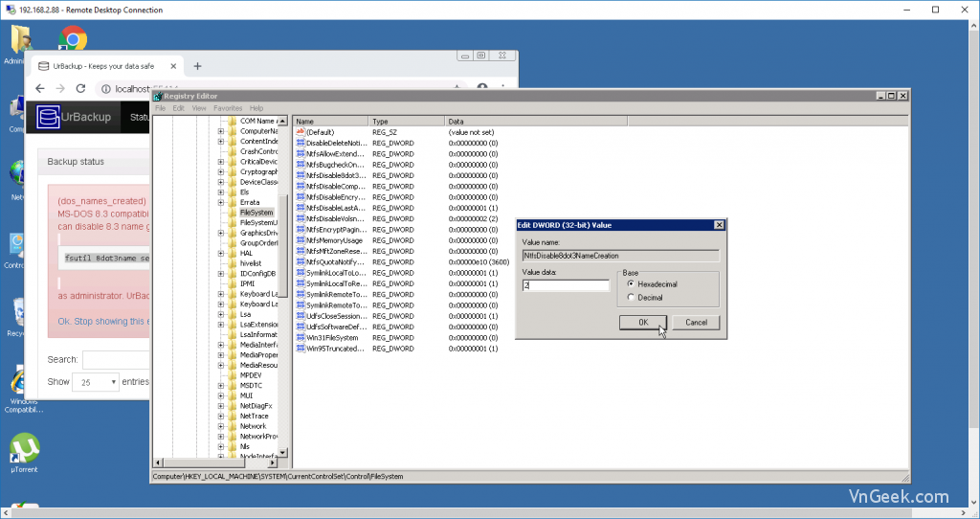
Task: Click the 0x00000e10 (3600) data cell
Action: coord(479,262)
